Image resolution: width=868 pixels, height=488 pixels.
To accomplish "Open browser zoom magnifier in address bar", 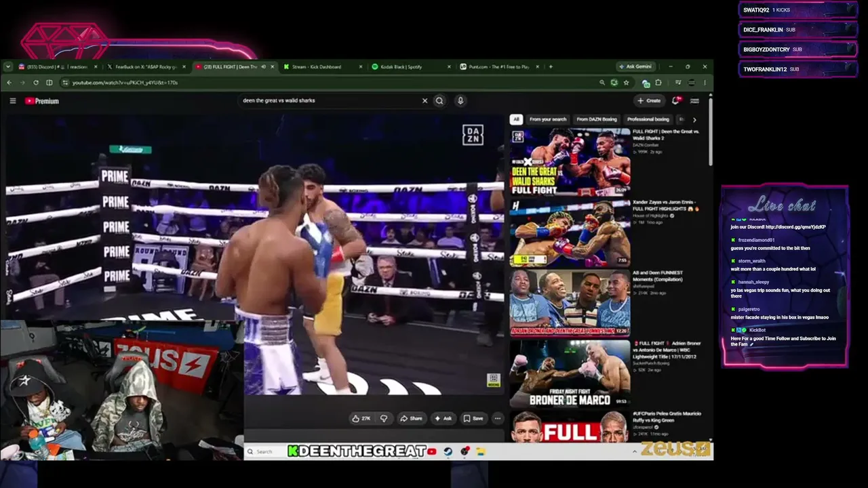I will (x=601, y=83).
